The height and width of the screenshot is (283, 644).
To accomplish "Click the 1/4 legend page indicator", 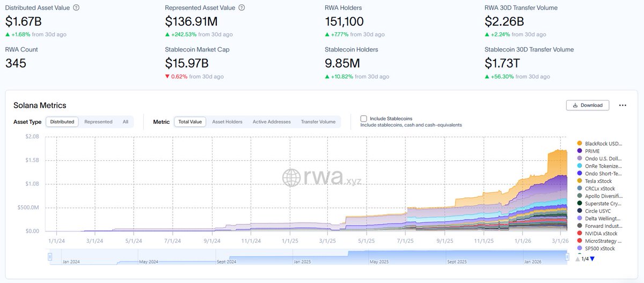I will pyautogui.click(x=584, y=259).
